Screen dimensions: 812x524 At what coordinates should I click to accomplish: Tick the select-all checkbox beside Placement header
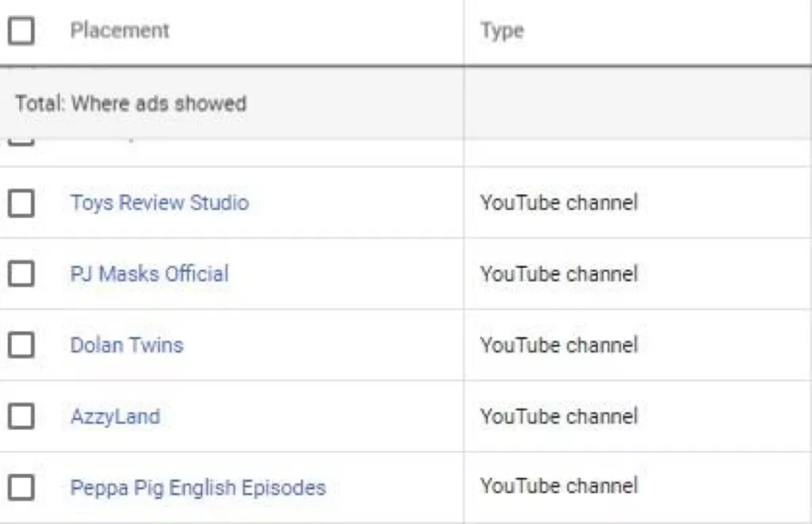tap(21, 31)
